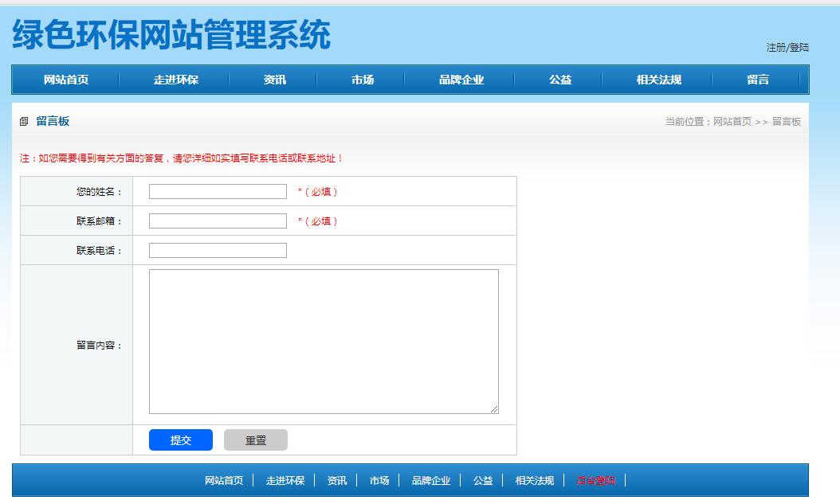Screen dimensions: 840x504
Task: Open 网站首页 in the footer navigation
Action: (x=224, y=480)
